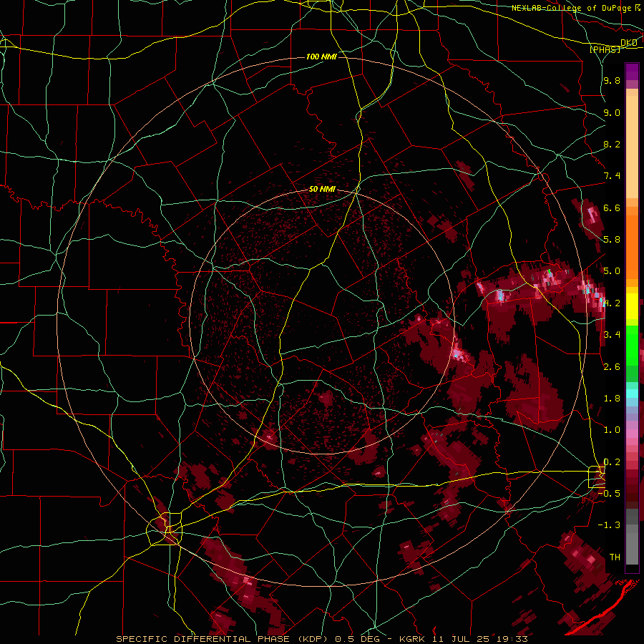This screenshot has width=644, height=644.
Task: Click the -0.5 value on color scale
Action: pos(610,493)
